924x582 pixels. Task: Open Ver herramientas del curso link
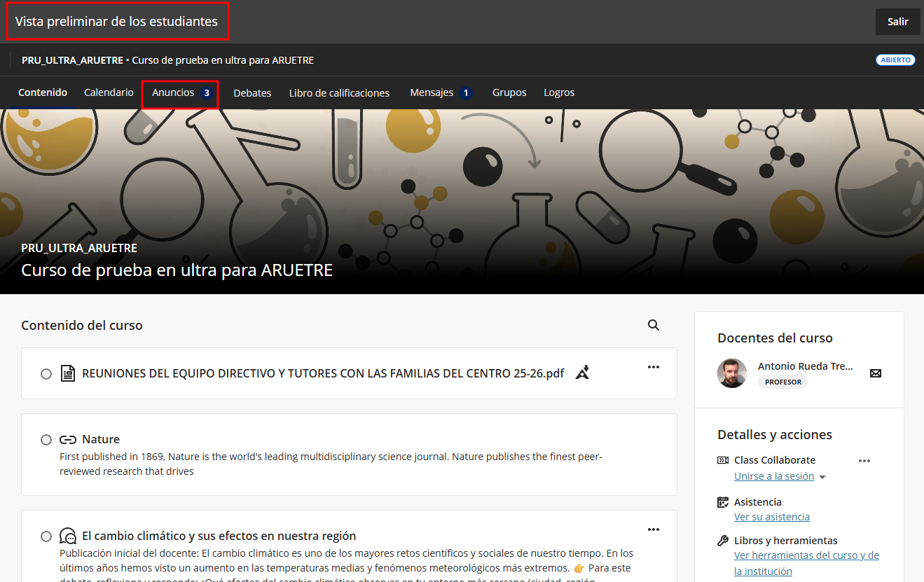806,555
